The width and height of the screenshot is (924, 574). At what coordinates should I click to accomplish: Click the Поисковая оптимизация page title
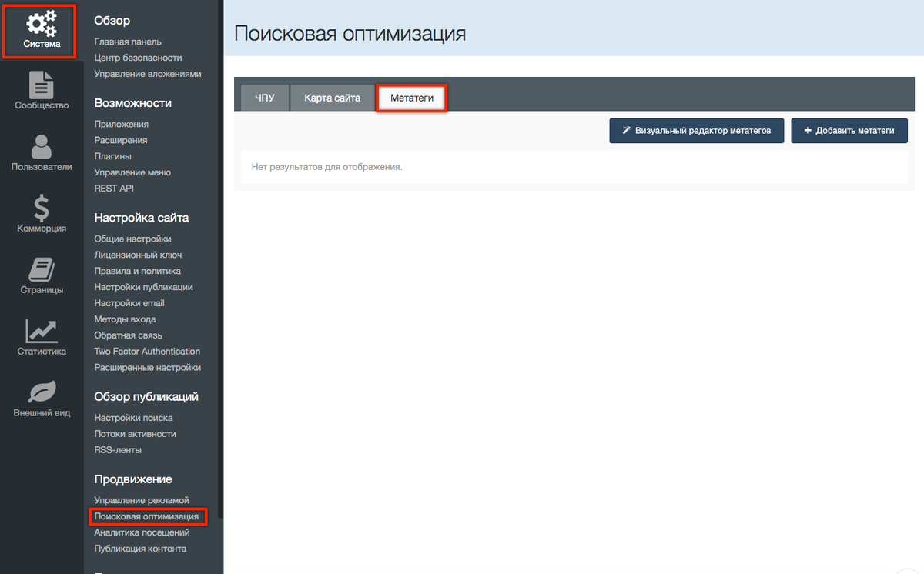click(x=350, y=34)
